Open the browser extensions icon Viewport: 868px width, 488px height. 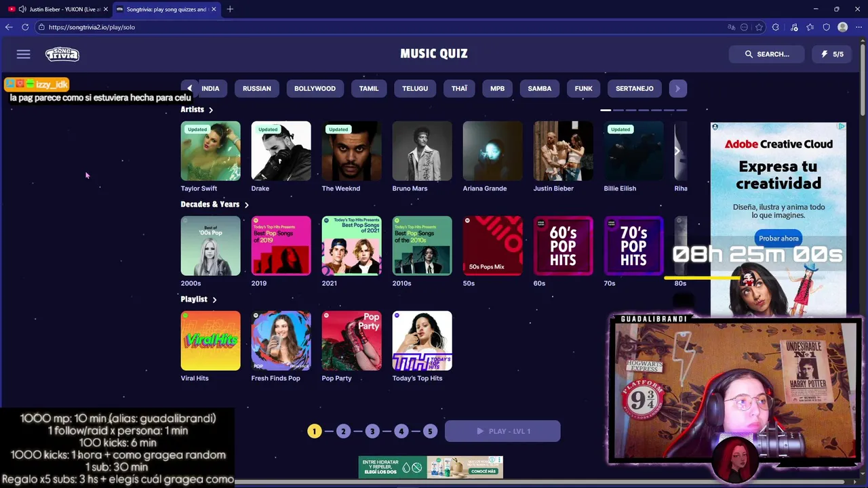click(777, 27)
